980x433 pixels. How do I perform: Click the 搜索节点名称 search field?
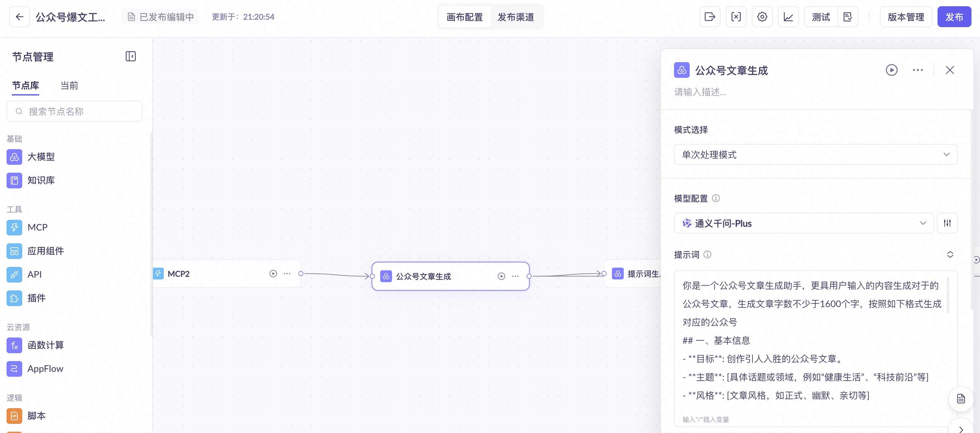75,112
